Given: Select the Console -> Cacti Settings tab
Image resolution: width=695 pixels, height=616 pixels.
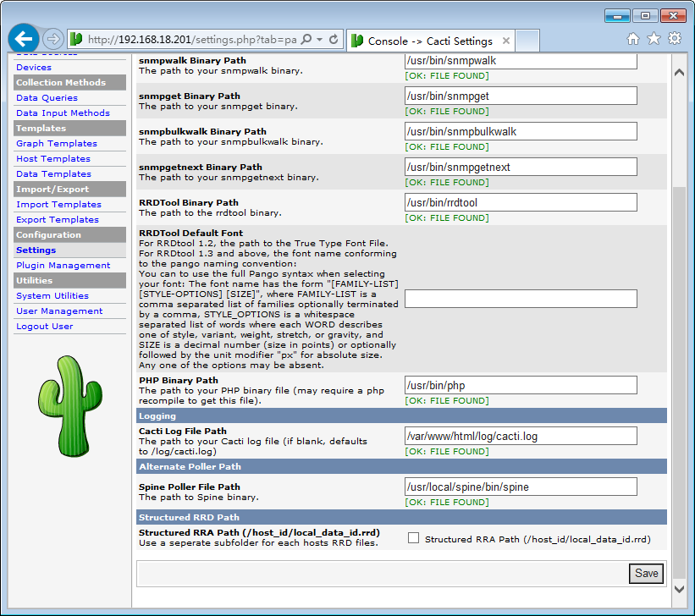Looking at the screenshot, I should click(431, 41).
